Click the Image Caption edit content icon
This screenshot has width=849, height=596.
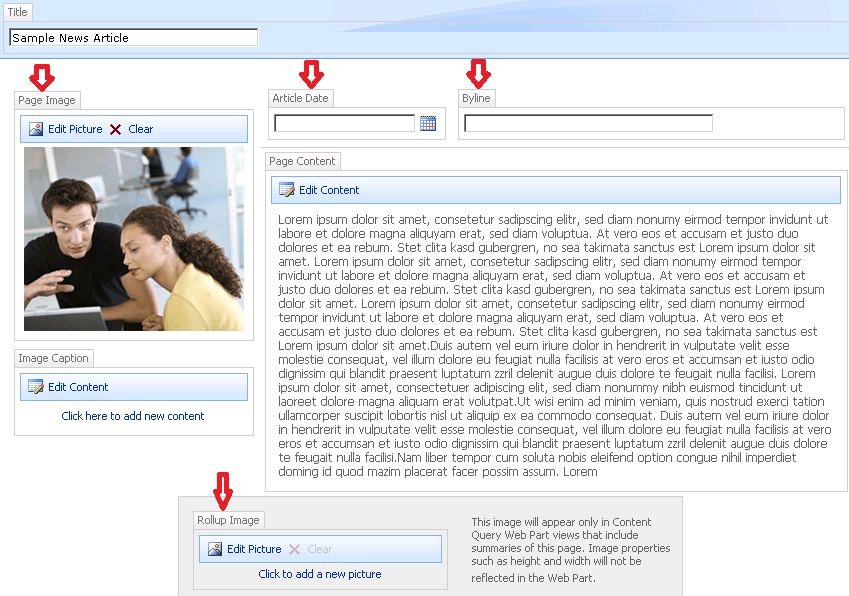click(36, 387)
